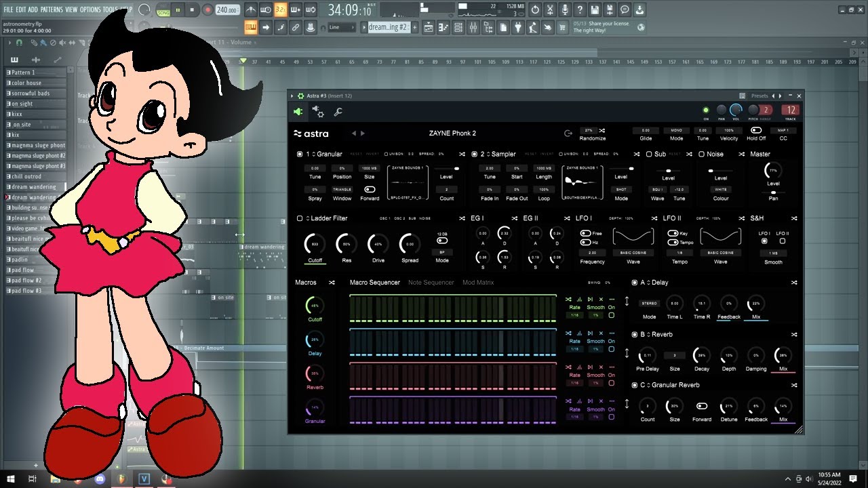Click the green plugin icon in the Astra header
The height and width of the screenshot is (488, 868).
click(298, 112)
